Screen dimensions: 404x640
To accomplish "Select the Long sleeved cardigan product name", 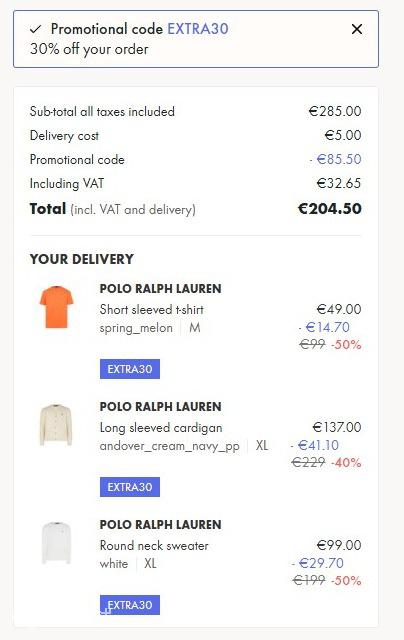I will (161, 427).
